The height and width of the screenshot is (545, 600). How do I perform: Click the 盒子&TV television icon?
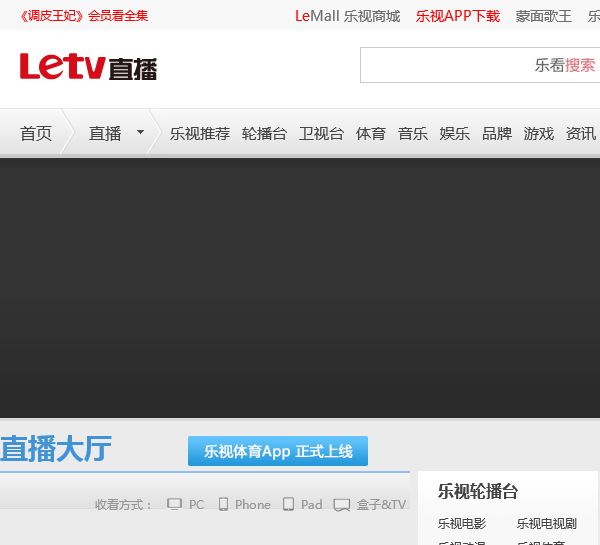[342, 505]
